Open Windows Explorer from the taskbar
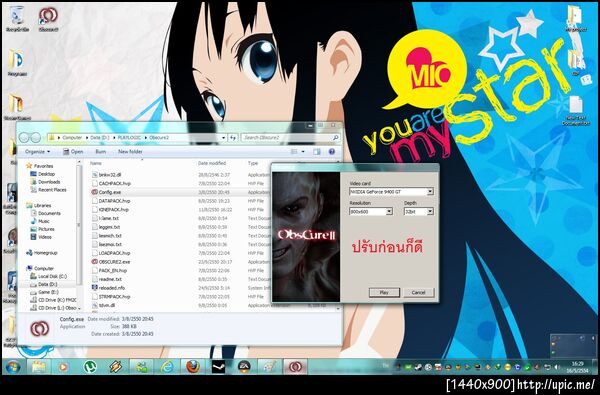This screenshot has height=395, width=600. [39, 367]
